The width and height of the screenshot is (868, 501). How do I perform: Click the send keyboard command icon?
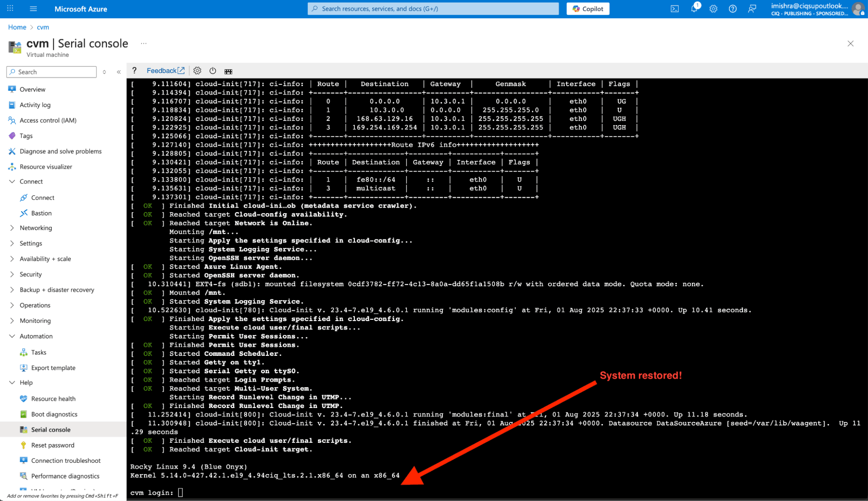[x=228, y=71]
